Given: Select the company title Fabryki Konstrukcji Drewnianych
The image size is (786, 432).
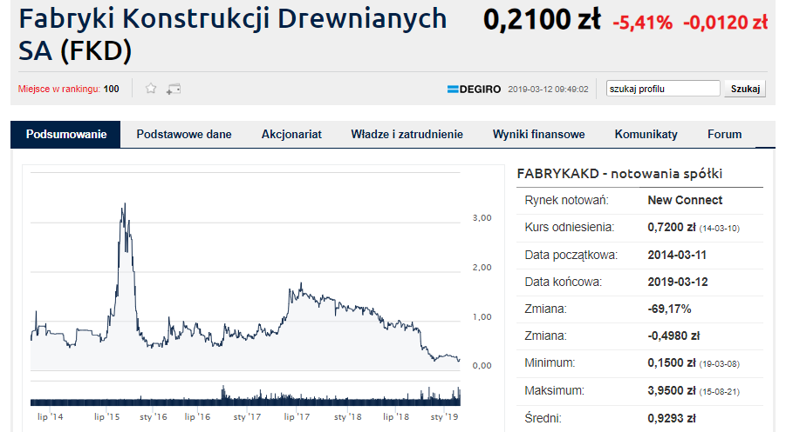Looking at the screenshot, I should 233,34.
